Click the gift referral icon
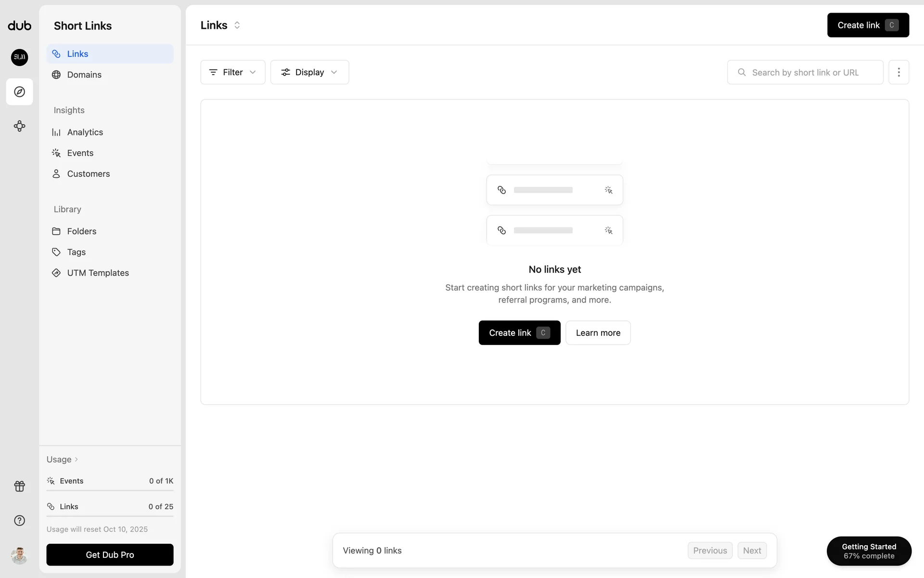 pyautogui.click(x=19, y=486)
